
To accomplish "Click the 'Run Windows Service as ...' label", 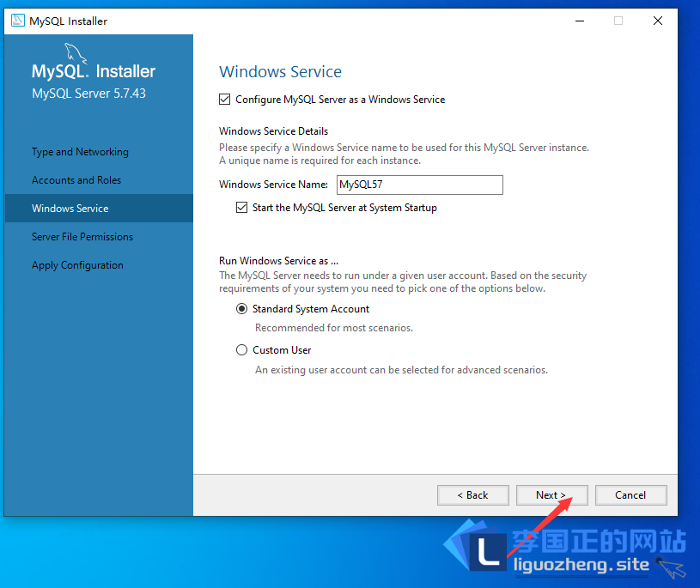I will (x=278, y=261).
